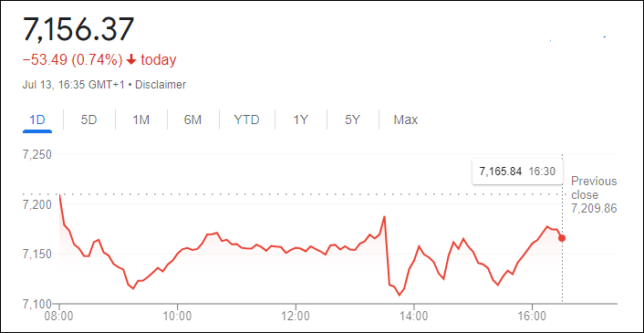Screen dimensions: 644x333
Task: Show the YTD chart view
Action: coord(247,120)
